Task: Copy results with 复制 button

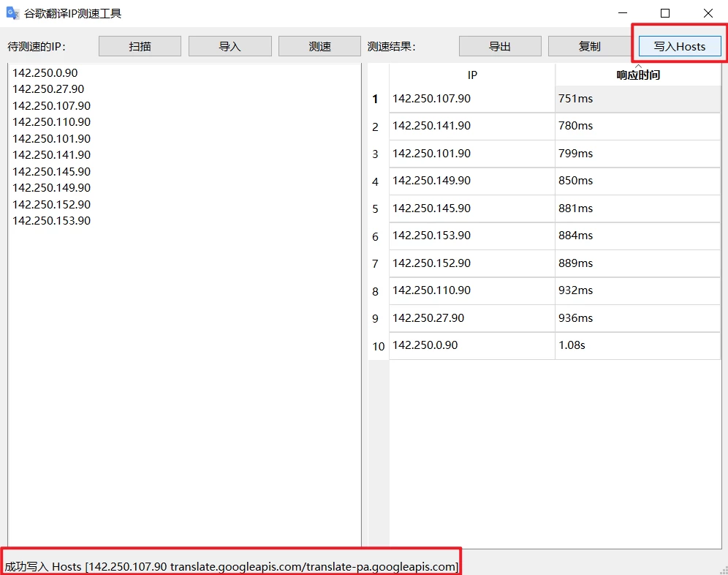Action: [589, 46]
